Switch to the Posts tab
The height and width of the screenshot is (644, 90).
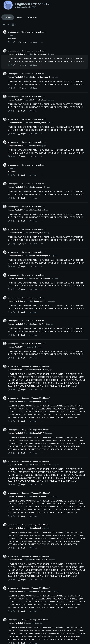pos(19,18)
